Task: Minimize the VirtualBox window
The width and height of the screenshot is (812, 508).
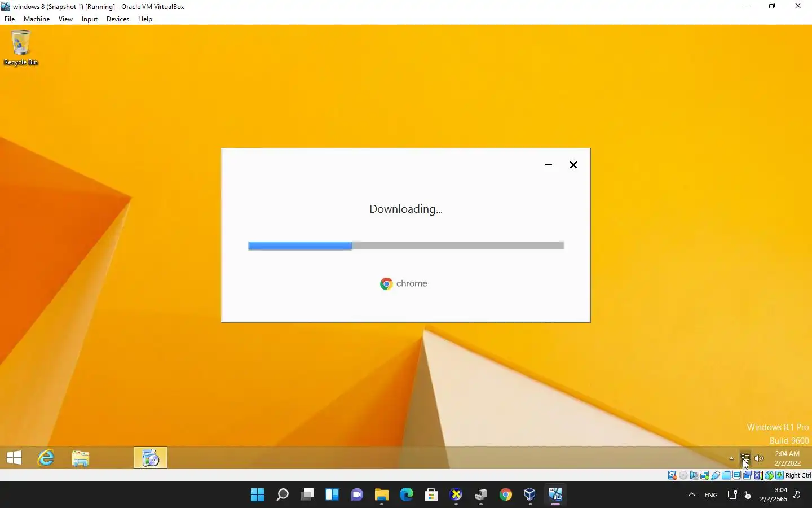Action: (x=747, y=6)
